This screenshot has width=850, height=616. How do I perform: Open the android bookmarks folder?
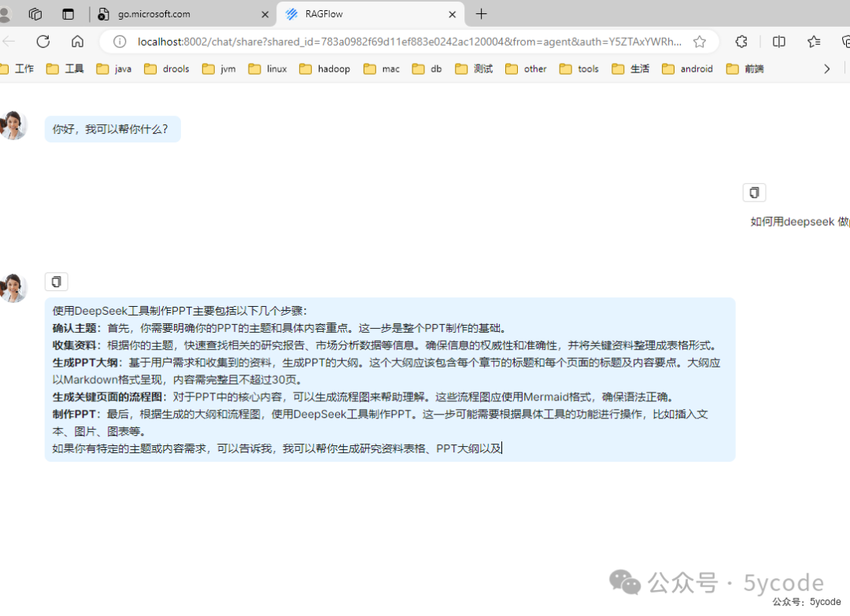coord(687,68)
